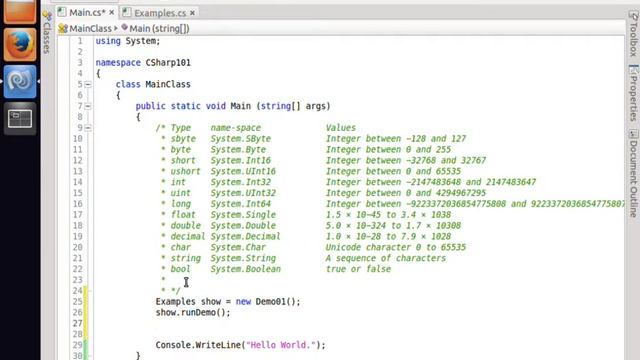Click the 'short System.Int16' comment row
The height and width of the screenshot is (360, 640).
pyautogui.click(x=323, y=160)
